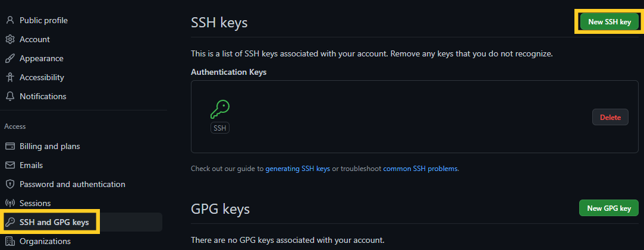The image size is (644, 250).
Task: Open common SSH problems link
Action: 420,169
